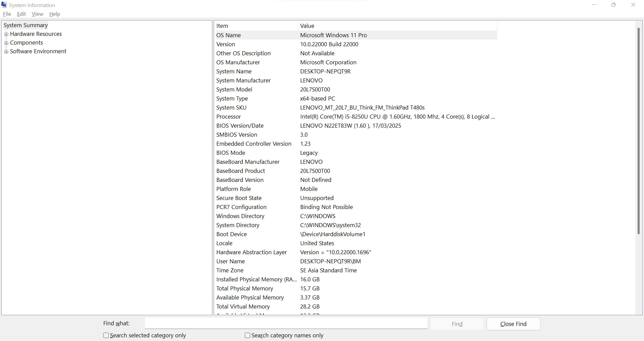Select Hardware Resources tree label
Screen dimensions: 644x341
[36, 34]
